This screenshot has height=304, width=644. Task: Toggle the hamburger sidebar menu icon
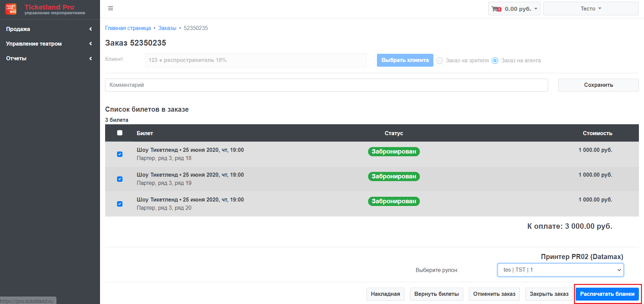[111, 9]
